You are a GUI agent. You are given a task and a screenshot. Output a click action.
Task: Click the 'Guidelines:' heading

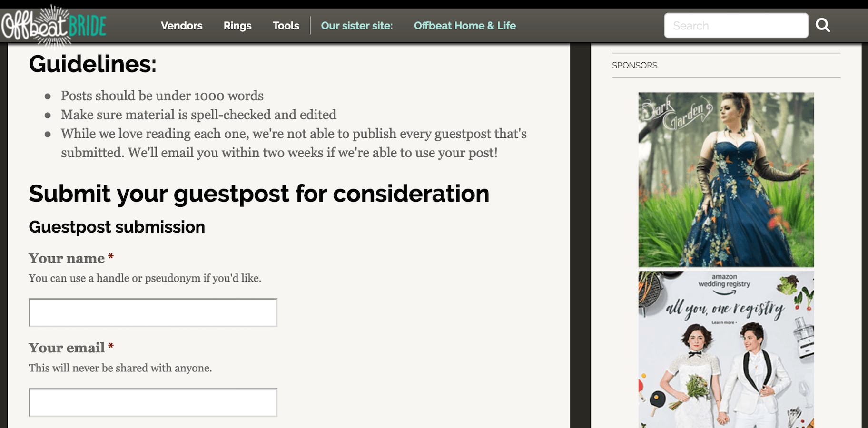(x=92, y=64)
